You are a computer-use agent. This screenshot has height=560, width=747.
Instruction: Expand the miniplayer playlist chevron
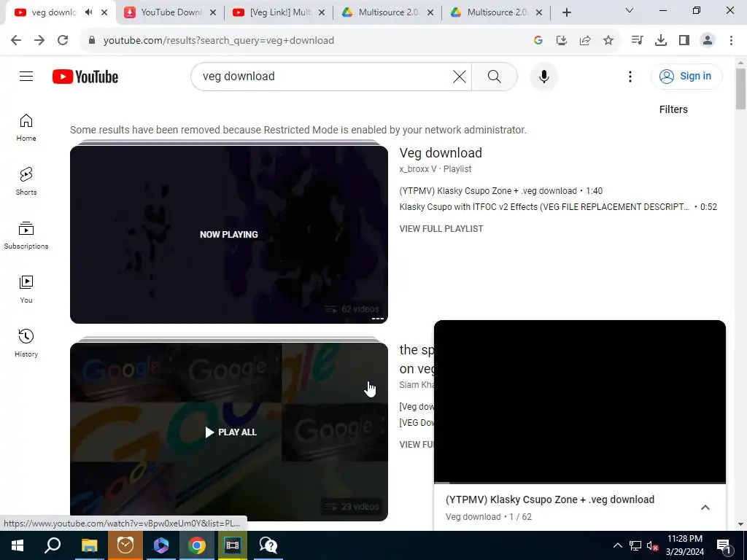[x=705, y=507]
